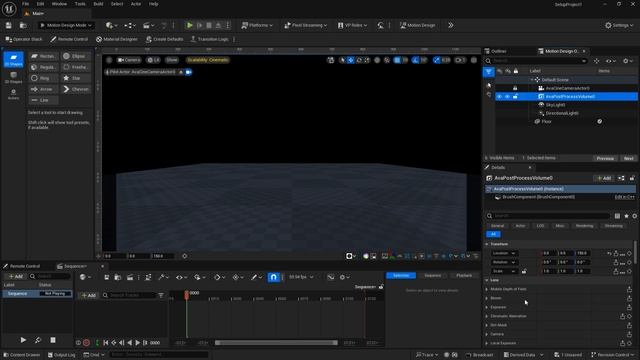Screen dimensions: 640x360
Task: Click the Motion Design toolbar button
Action: [x=418, y=25]
